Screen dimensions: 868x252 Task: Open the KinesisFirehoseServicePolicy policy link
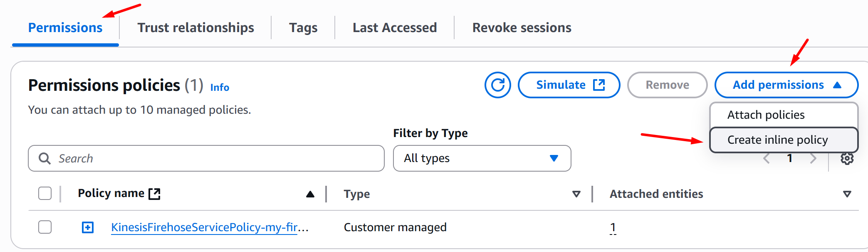click(204, 227)
